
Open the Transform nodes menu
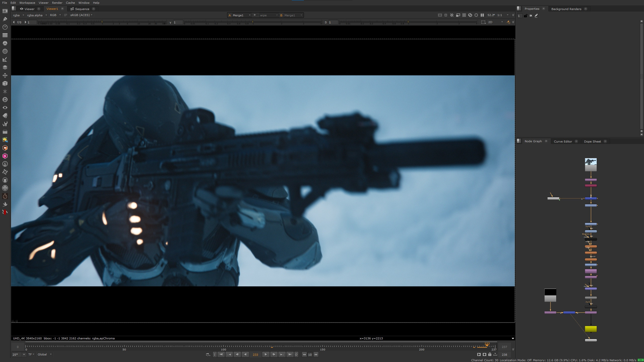click(5, 75)
